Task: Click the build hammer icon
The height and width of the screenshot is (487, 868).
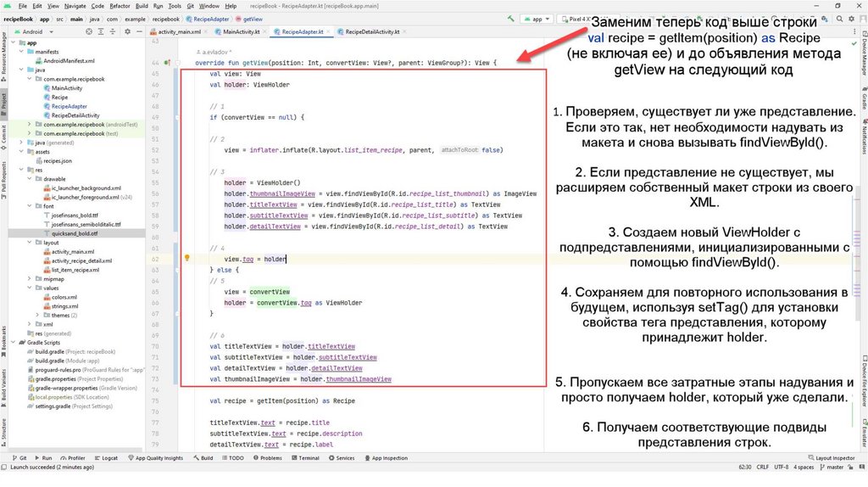Action: (510, 19)
